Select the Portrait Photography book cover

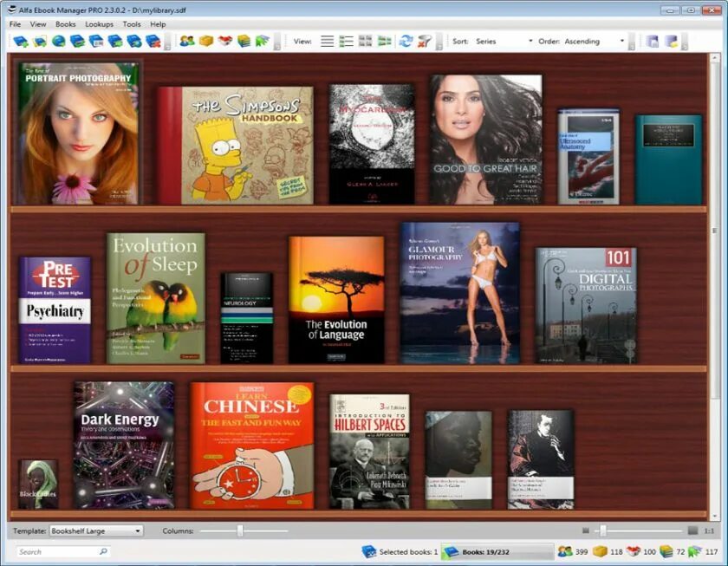(x=78, y=133)
